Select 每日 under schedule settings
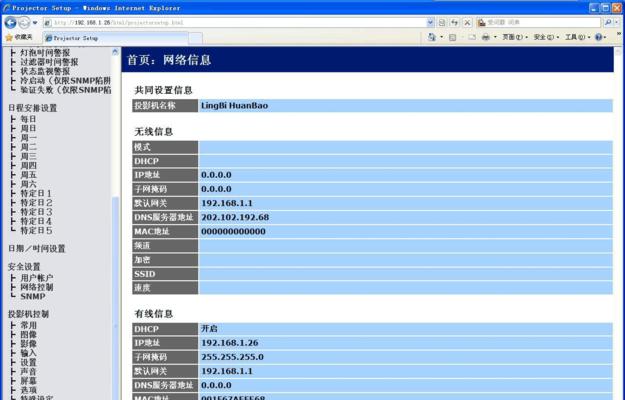 coord(28,119)
